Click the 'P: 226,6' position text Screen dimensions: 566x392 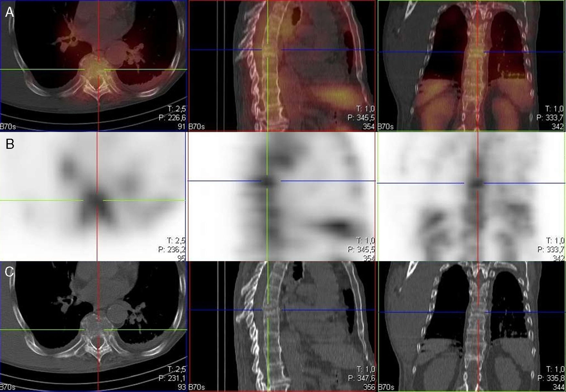click(172, 118)
